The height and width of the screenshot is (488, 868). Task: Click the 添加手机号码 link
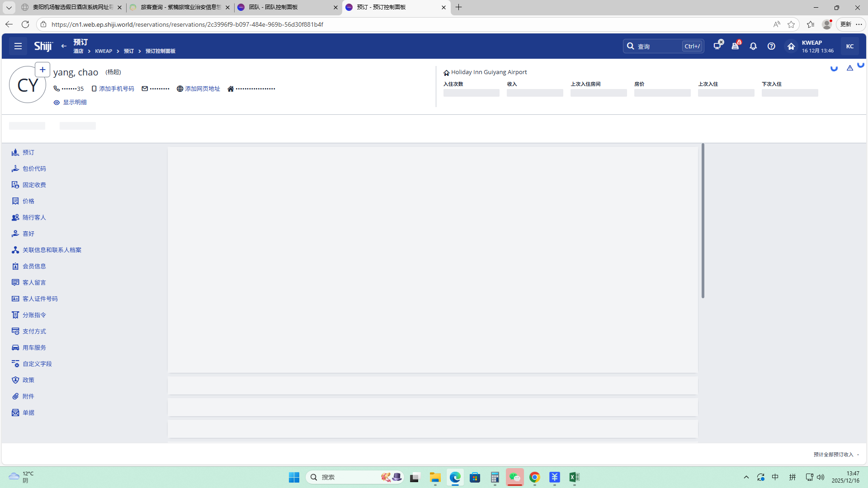(116, 89)
